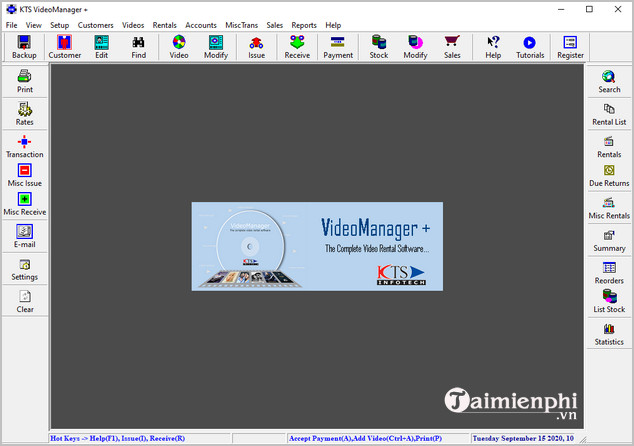Click the Backup toolbar icon
634x446 pixels.
24,47
